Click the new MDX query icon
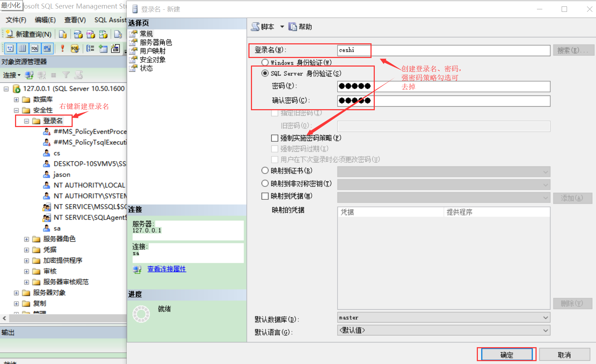Viewport: 596px width, 364px height. click(78, 34)
